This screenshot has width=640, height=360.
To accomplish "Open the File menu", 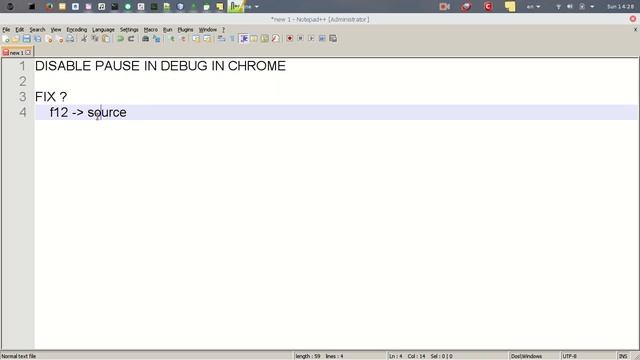I will click(x=6, y=29).
